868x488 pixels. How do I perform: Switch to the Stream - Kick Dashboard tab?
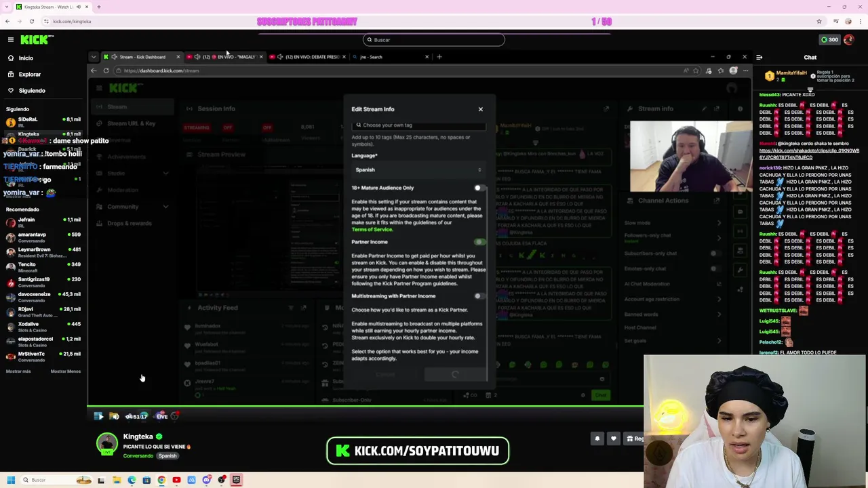[x=141, y=57]
